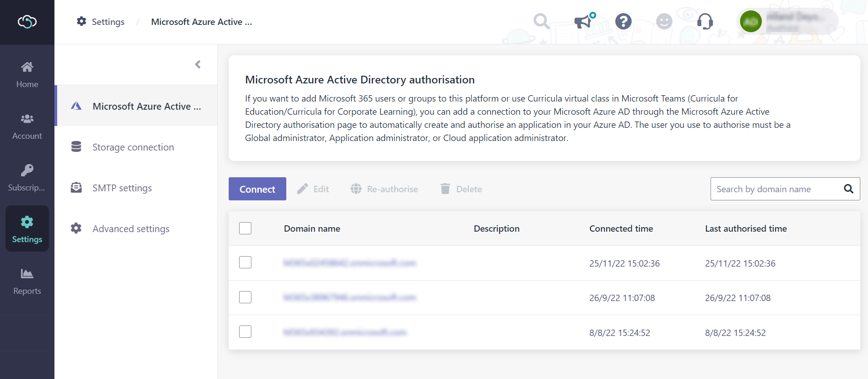Image resolution: width=868 pixels, height=379 pixels.
Task: Open Advanced settings
Action: 137,228
